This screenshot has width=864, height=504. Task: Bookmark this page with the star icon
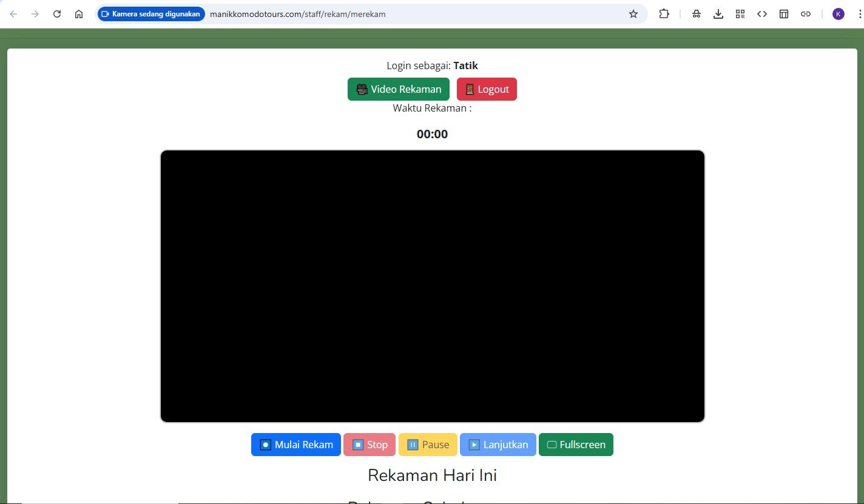click(x=633, y=14)
